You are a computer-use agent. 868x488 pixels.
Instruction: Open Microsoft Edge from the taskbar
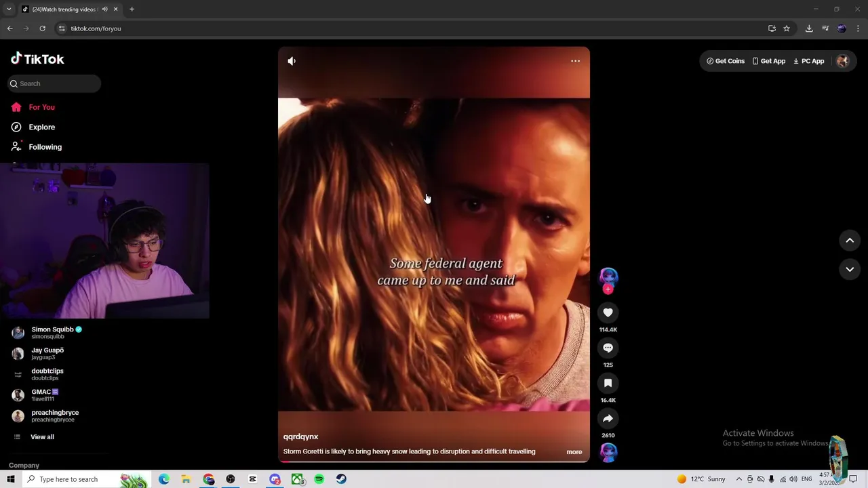pos(164,479)
